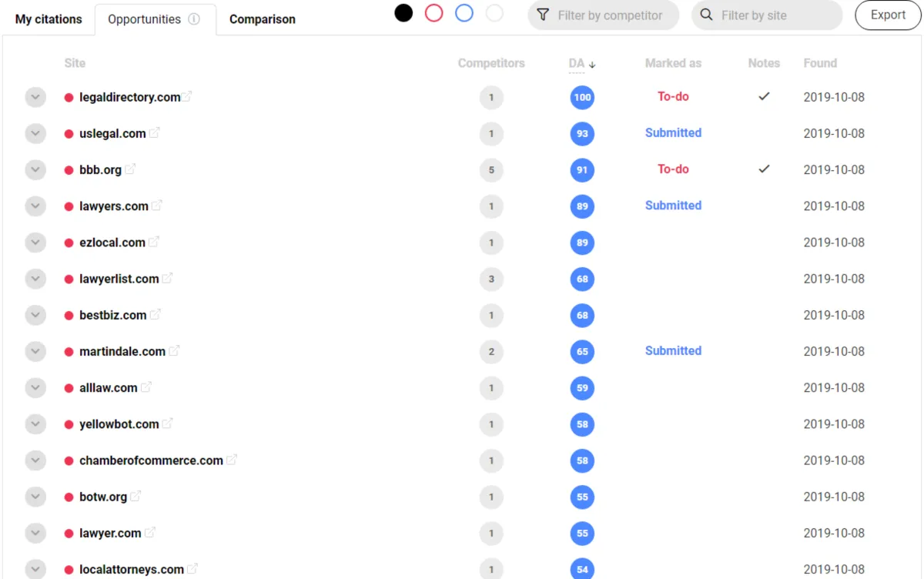
Task: Click the Site column header
Action: 75,63
